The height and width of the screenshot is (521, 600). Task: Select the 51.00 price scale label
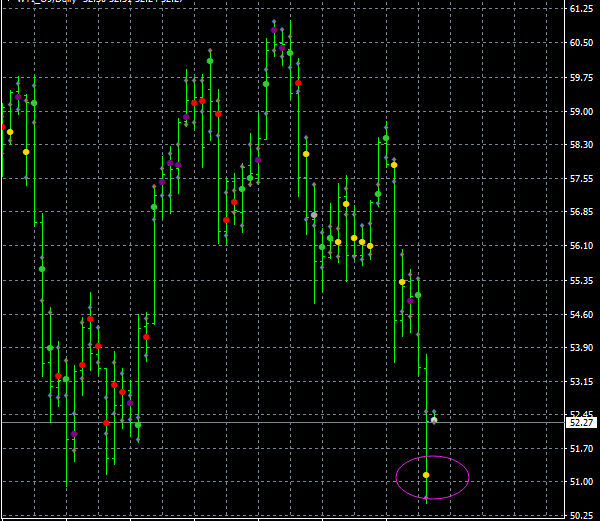coord(581,482)
